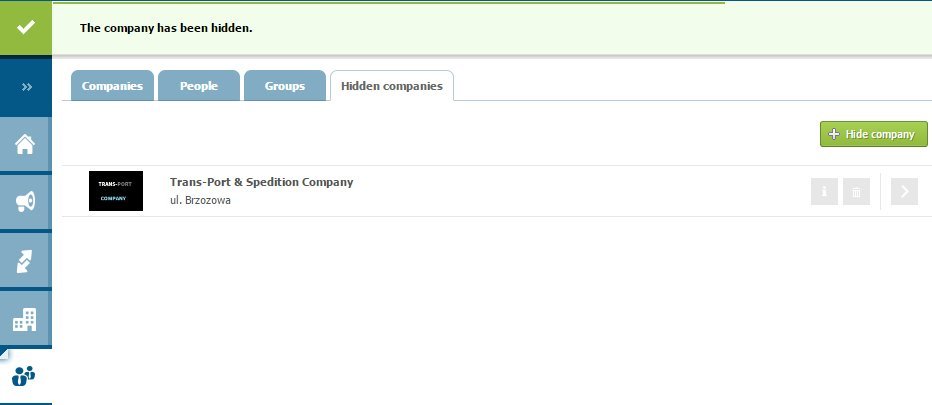Switch to the People tab
Image resolution: width=932 pixels, height=405 pixels.
pyautogui.click(x=199, y=86)
